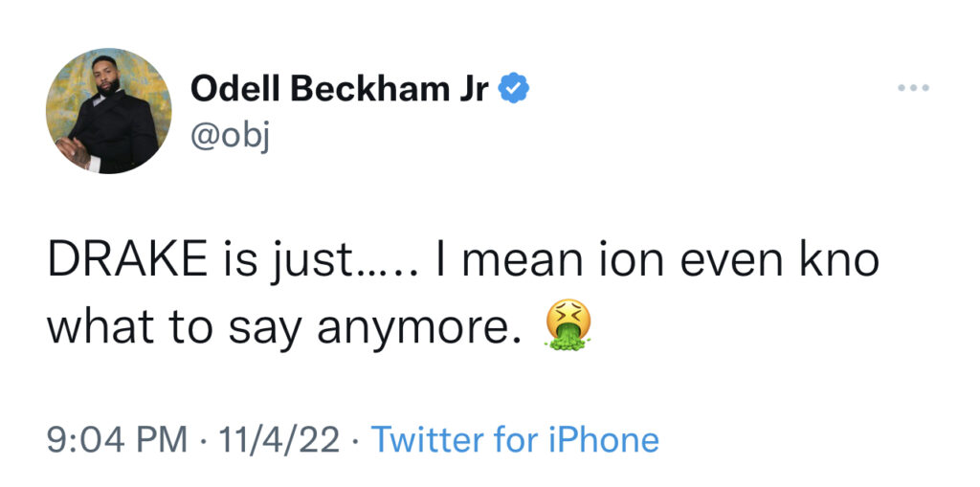Open the three-dot more options menu
The height and width of the screenshot is (487, 980).
click(x=914, y=88)
